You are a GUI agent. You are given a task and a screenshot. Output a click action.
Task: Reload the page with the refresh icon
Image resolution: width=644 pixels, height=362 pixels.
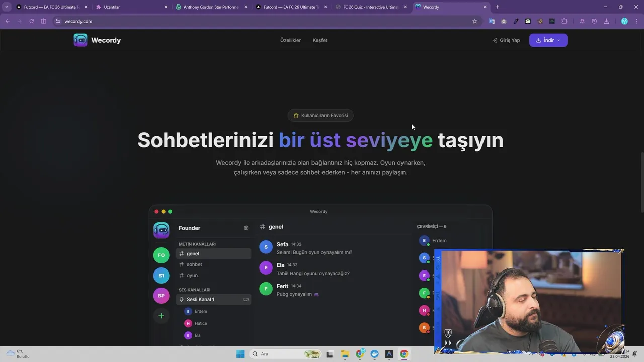(x=31, y=21)
